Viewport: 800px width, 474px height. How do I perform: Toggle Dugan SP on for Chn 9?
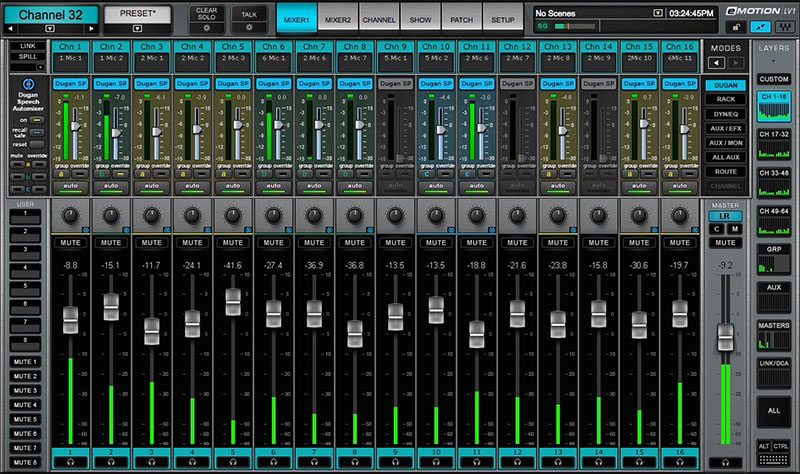tap(395, 83)
